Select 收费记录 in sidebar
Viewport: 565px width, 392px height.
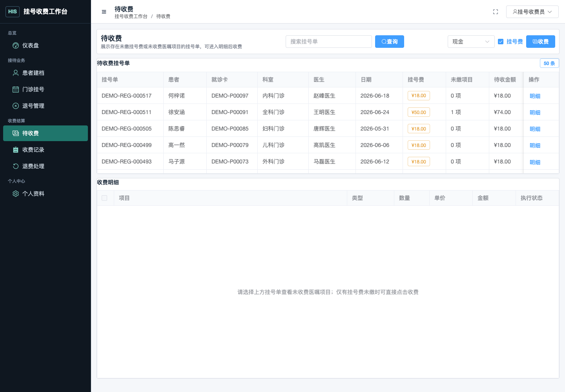[x=46, y=150]
